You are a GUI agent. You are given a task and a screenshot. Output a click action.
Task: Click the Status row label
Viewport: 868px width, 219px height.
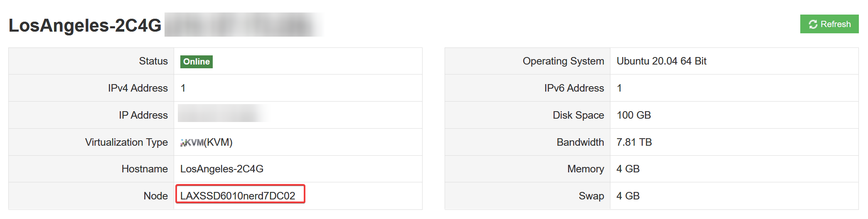(153, 61)
